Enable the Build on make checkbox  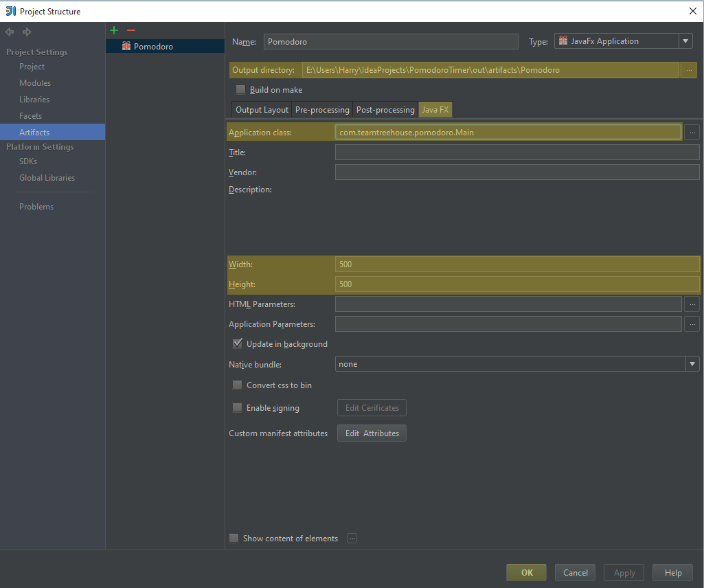pyautogui.click(x=240, y=90)
